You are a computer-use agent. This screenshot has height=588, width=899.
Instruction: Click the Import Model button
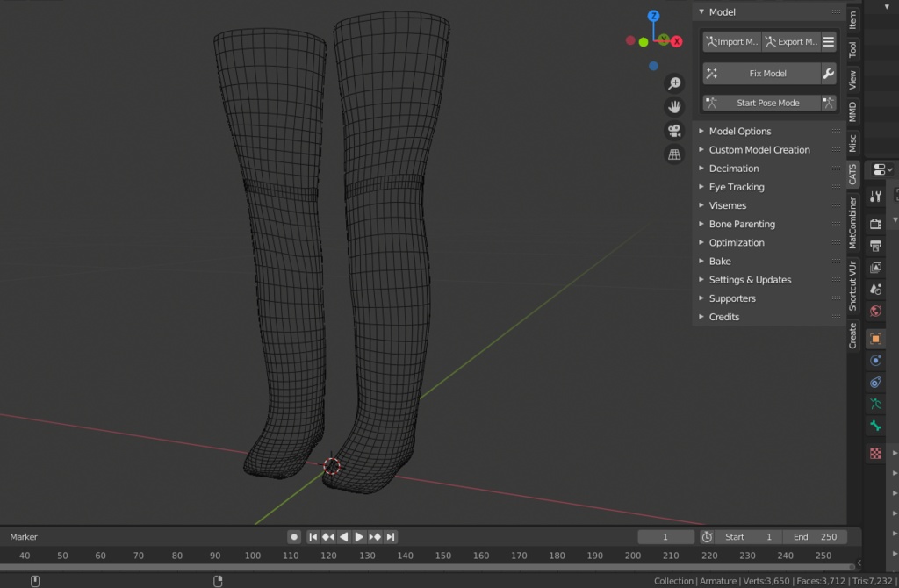[x=731, y=41]
